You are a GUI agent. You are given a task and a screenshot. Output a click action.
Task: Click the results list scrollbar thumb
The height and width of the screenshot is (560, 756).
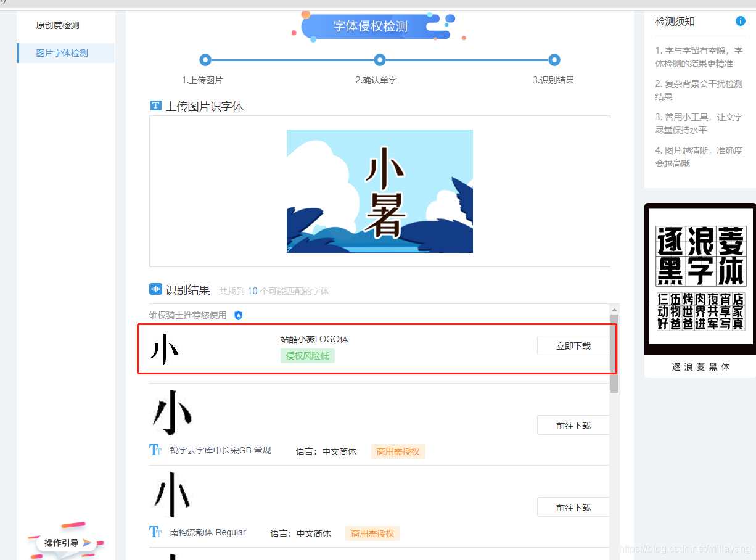pos(614,353)
